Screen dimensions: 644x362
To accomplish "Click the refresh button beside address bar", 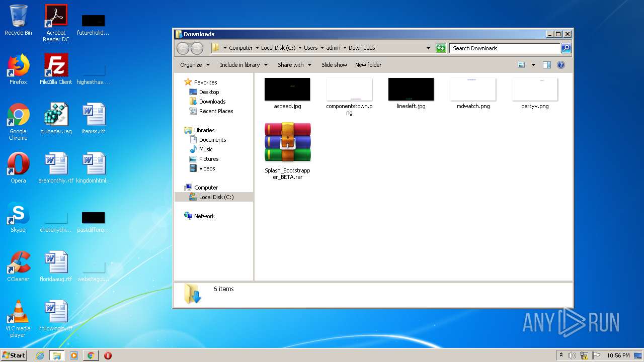I will pyautogui.click(x=441, y=48).
